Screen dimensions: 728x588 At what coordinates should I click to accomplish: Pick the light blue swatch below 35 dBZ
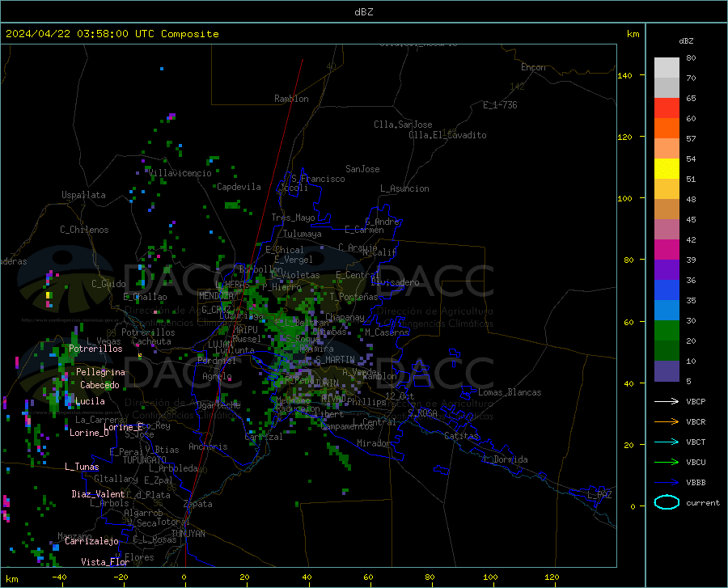667,311
